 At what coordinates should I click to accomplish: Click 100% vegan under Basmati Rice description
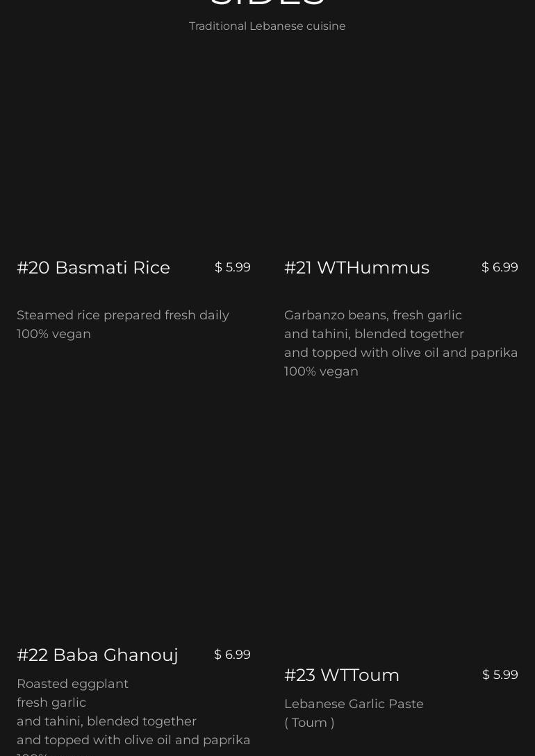(53, 334)
